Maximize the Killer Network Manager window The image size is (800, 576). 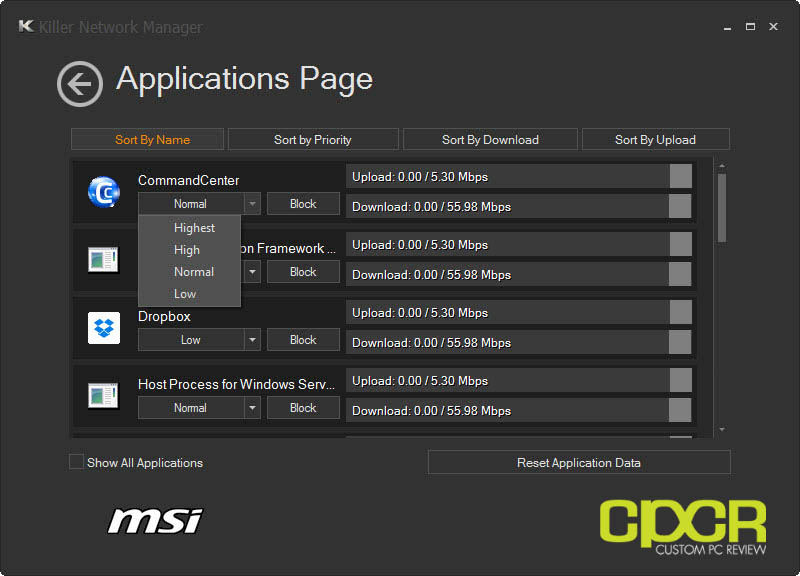(750, 27)
